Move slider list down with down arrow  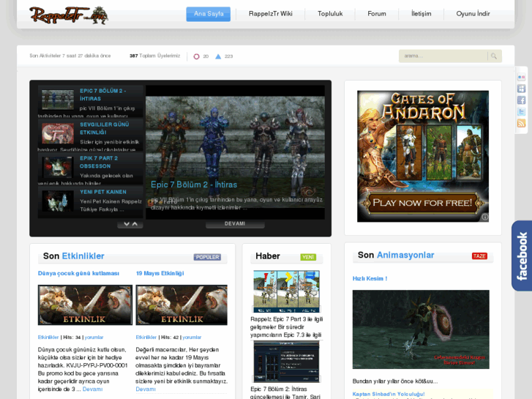pos(127,224)
